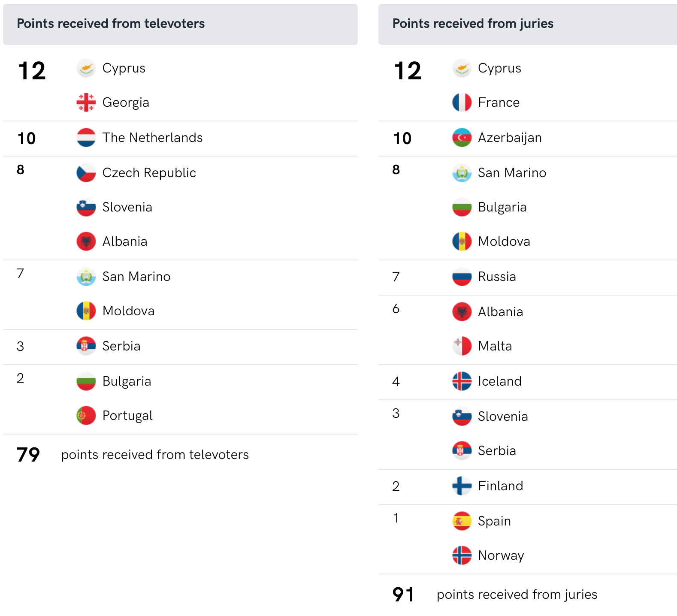Click the Portugal flag icon
Screen dimensions: 677x616
(x=86, y=416)
